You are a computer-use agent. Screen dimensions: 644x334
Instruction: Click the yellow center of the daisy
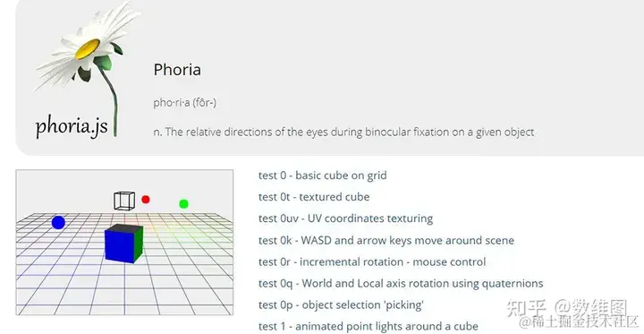tap(88, 49)
